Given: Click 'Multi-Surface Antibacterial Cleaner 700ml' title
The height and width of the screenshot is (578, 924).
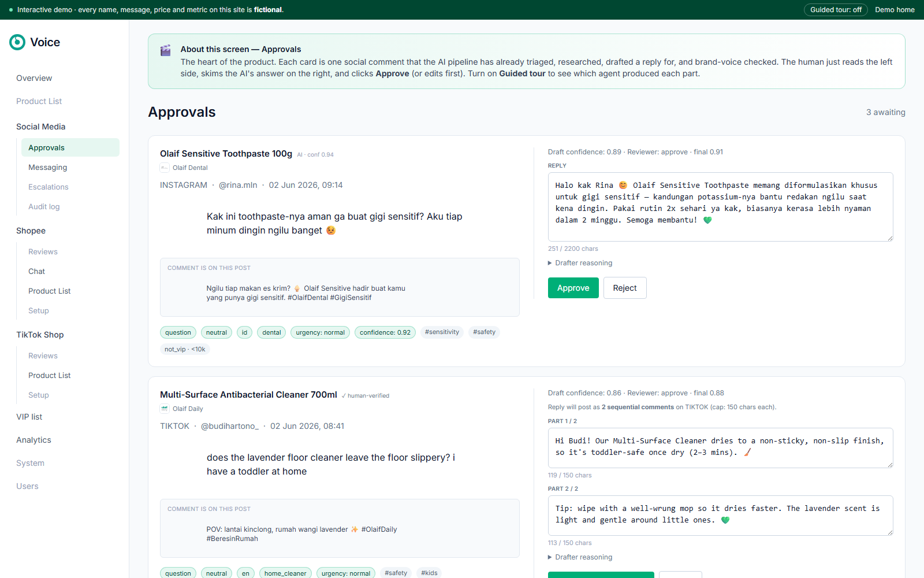Looking at the screenshot, I should (x=248, y=395).
